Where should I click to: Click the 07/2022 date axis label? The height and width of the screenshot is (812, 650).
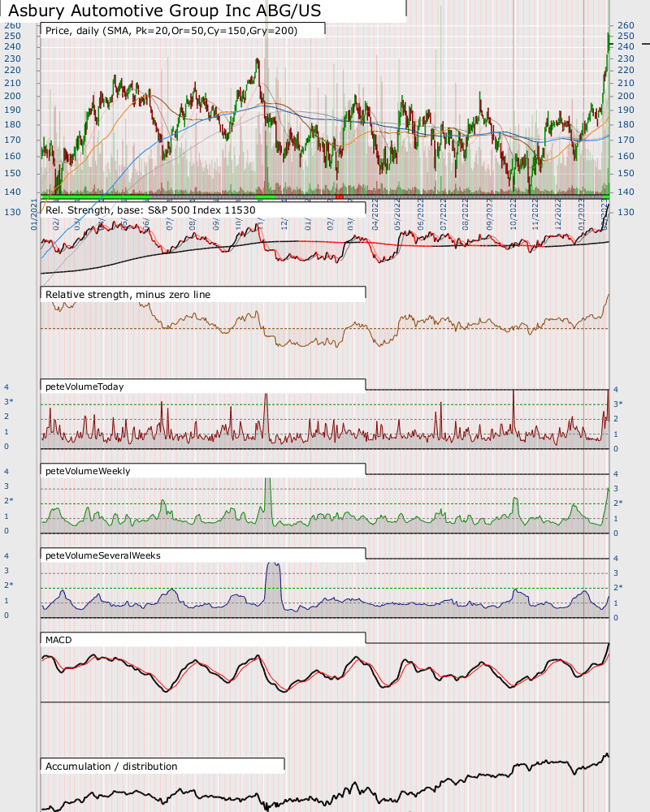443,214
